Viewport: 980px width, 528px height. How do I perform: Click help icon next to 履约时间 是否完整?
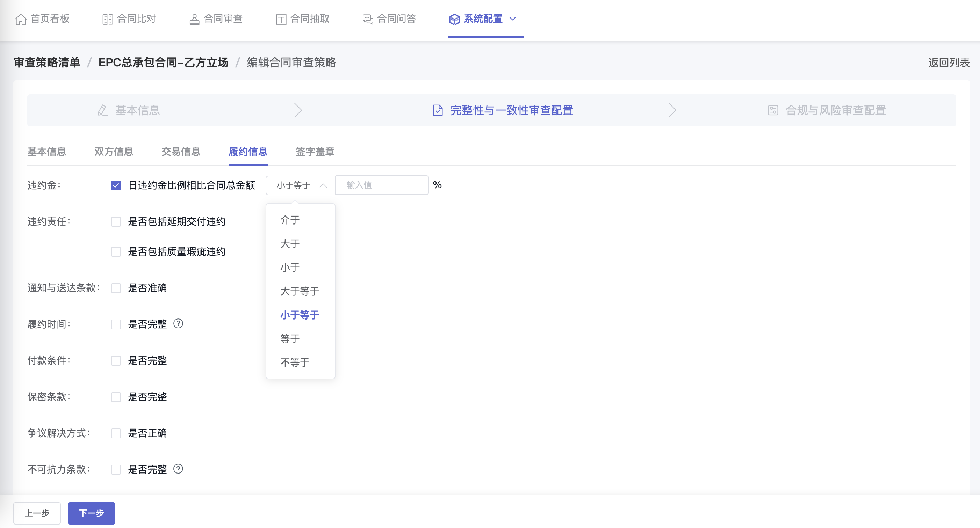tap(178, 323)
